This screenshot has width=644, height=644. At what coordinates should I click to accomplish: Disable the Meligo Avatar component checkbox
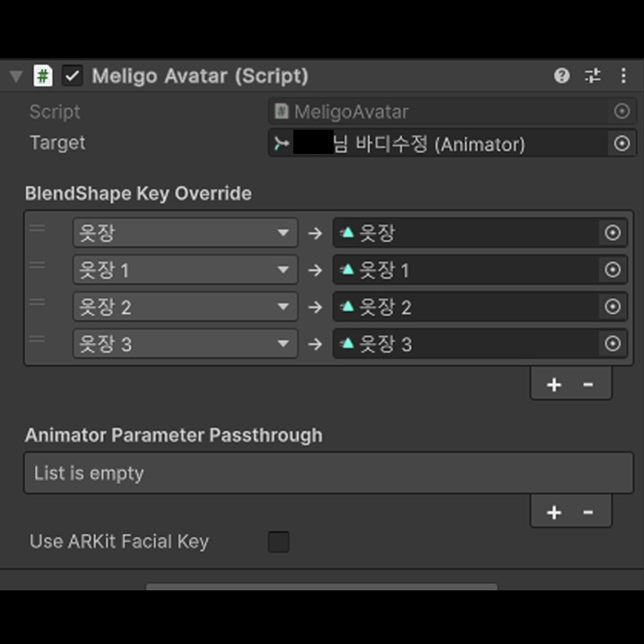72,76
